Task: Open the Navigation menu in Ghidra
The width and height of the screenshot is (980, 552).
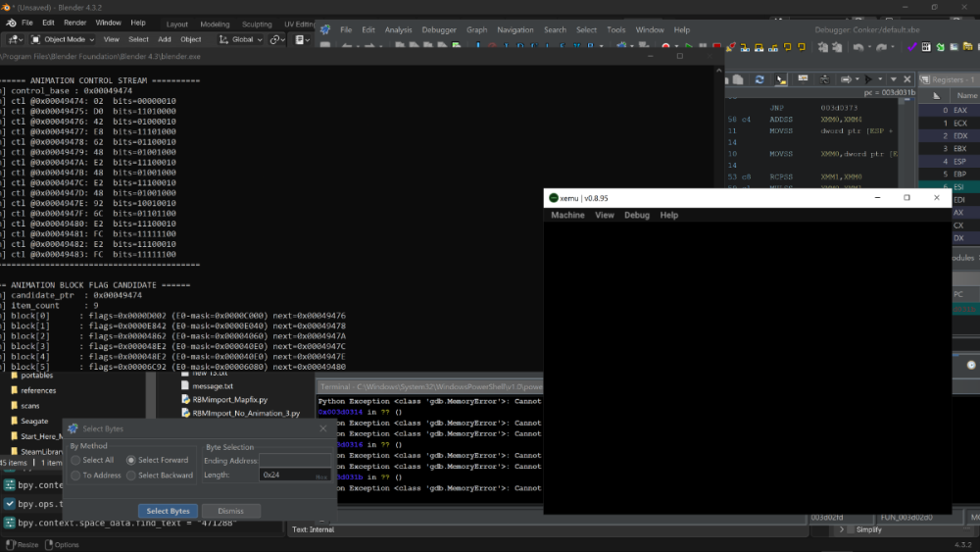Action: click(515, 29)
